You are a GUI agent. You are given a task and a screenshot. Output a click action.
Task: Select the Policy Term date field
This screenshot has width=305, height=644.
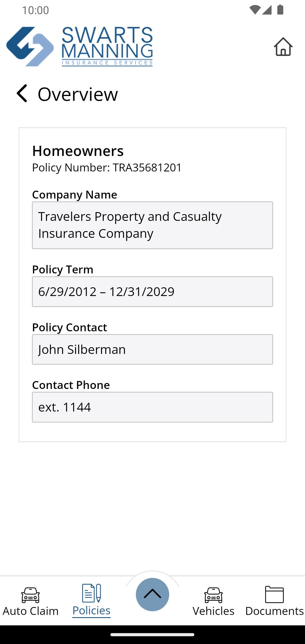tap(152, 291)
